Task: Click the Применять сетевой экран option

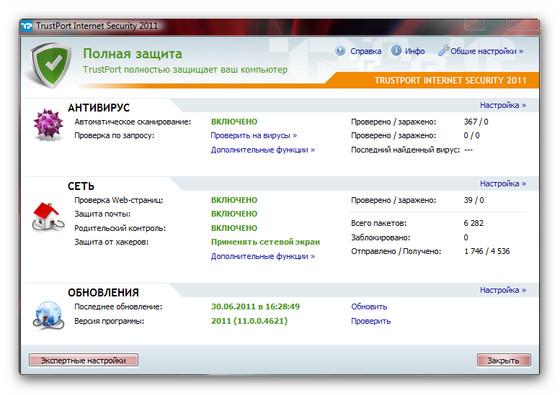Action: pos(265,242)
